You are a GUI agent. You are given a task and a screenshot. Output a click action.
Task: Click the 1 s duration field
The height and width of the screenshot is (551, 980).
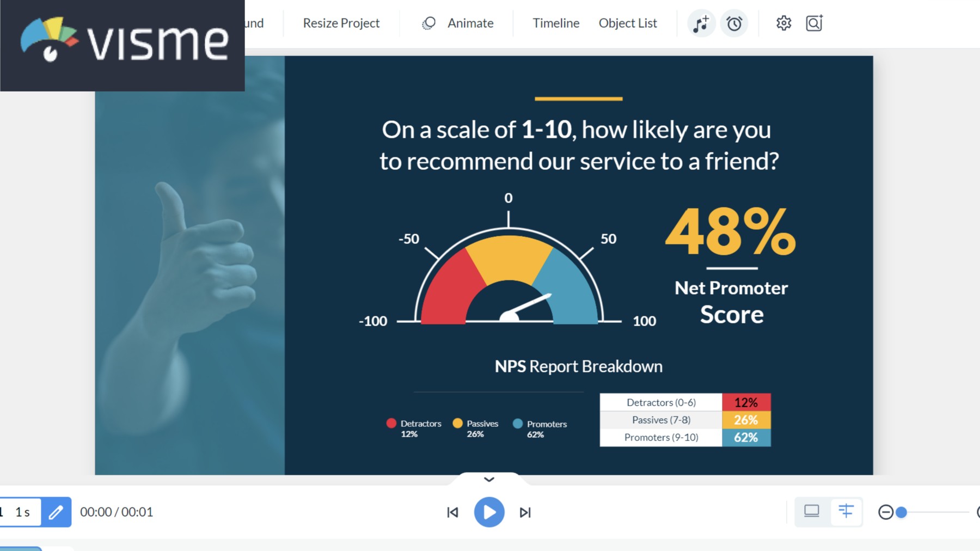coord(22,512)
